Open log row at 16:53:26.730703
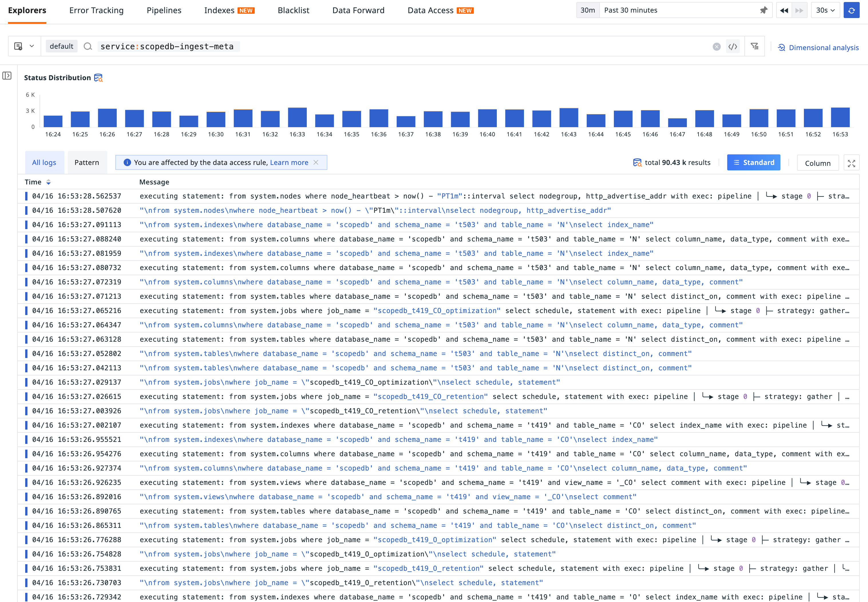Screen dimensions: 868x602 coord(438,583)
